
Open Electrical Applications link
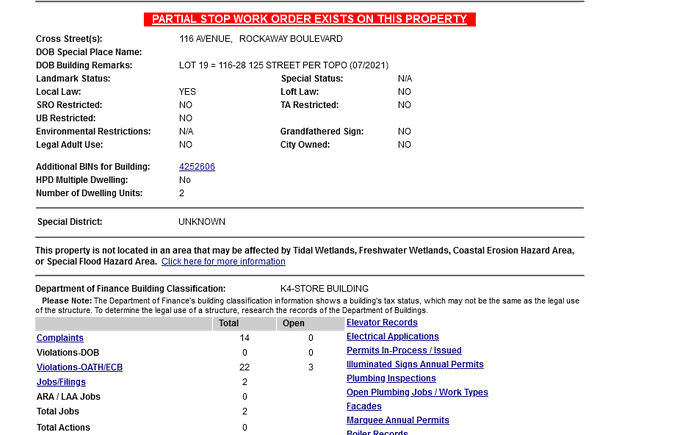(x=392, y=337)
